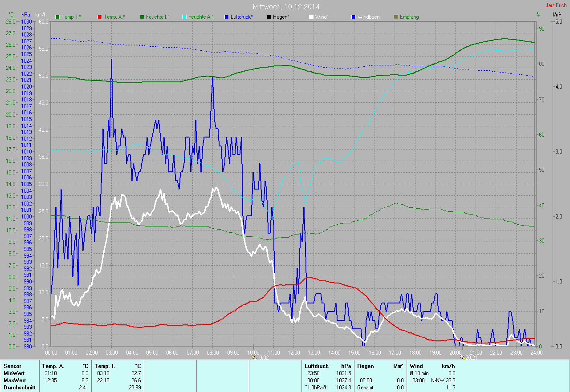Click the olive Empfang legend square

(x=396, y=17)
